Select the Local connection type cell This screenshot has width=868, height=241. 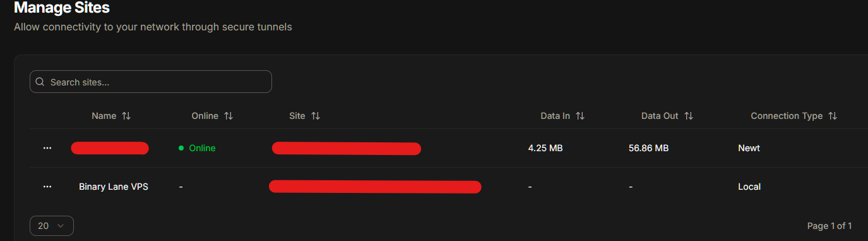coord(749,187)
